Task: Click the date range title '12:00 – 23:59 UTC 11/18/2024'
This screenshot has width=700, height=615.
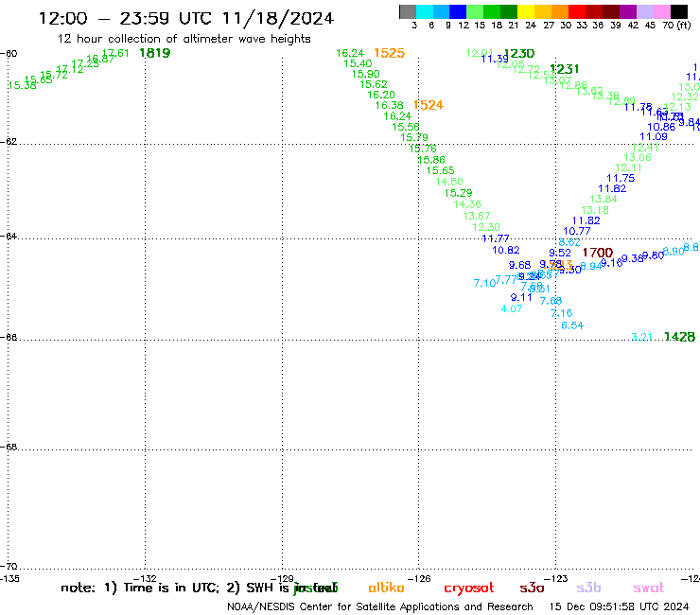Action: pos(186,18)
